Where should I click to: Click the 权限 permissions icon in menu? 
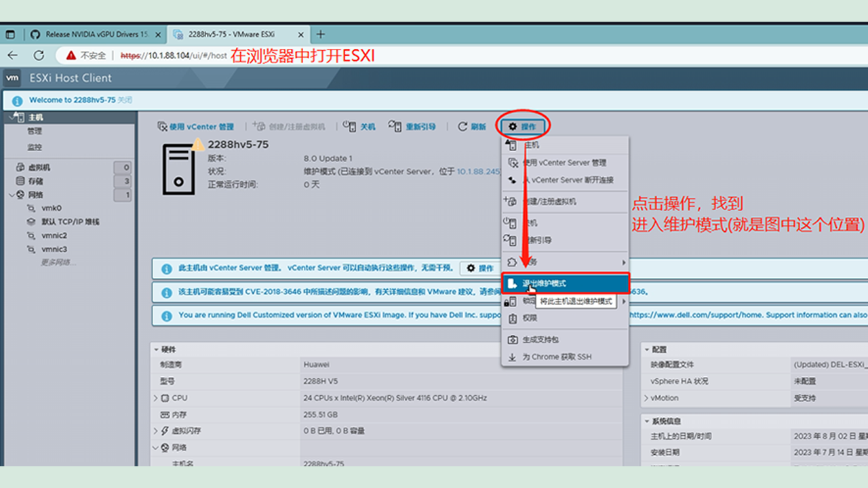click(513, 318)
